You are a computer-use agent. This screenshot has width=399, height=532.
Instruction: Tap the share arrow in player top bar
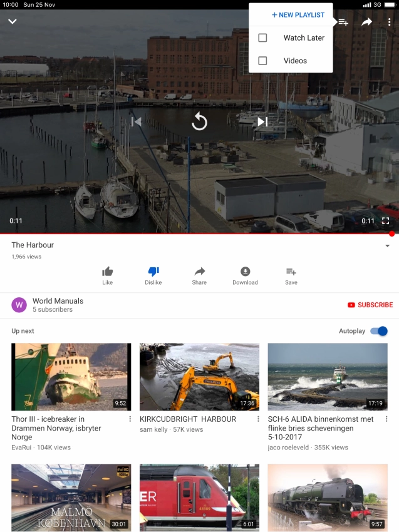(x=366, y=22)
